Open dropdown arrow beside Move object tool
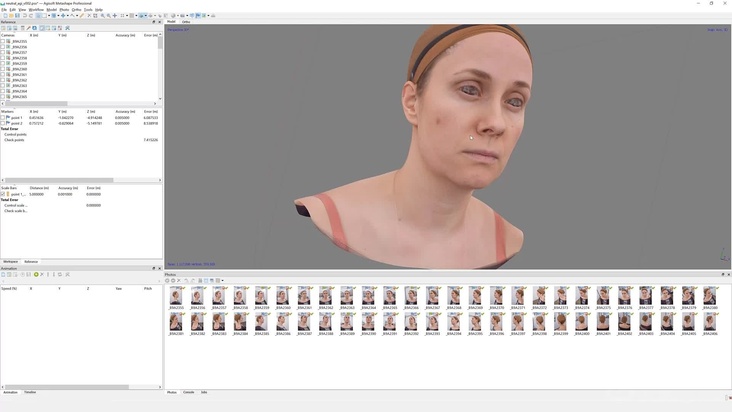Viewport: 732px width, 412px height. pyautogui.click(x=67, y=15)
